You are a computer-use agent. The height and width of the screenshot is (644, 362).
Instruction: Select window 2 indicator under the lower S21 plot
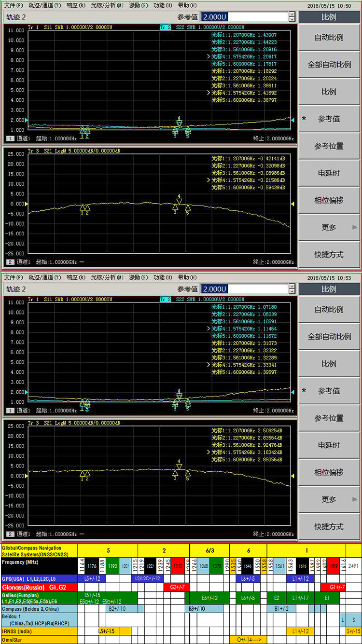(x=10, y=534)
